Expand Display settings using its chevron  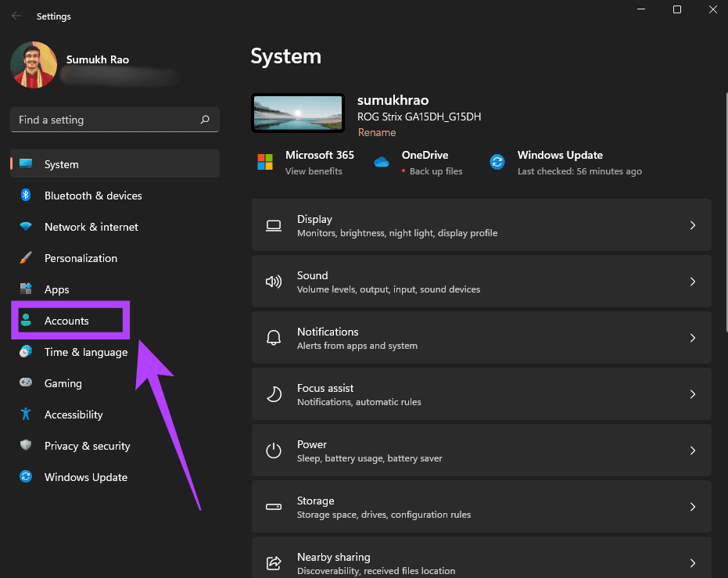(x=692, y=225)
